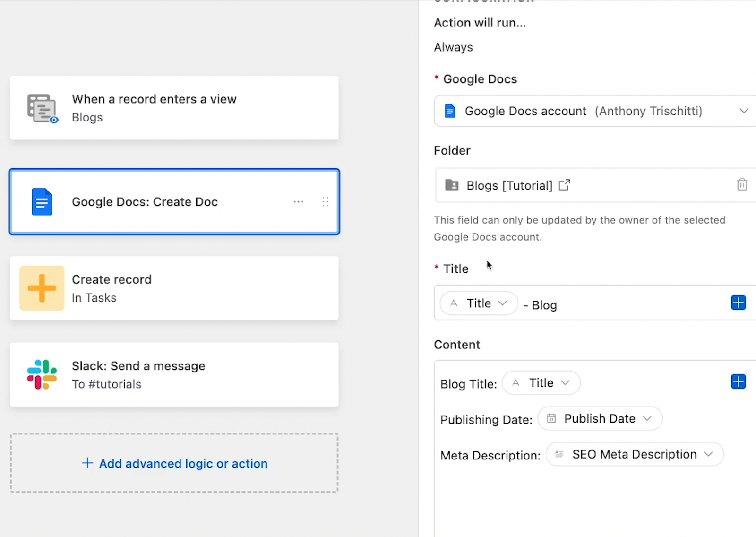Click 'To #tutorials' text on Slack step

(106, 384)
